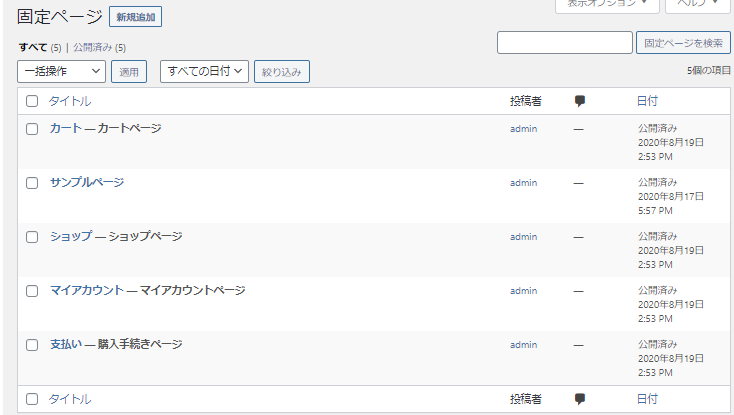Viewport: 734px width, 415px height.
Task: Click the 適用 apply button
Action: click(x=129, y=72)
